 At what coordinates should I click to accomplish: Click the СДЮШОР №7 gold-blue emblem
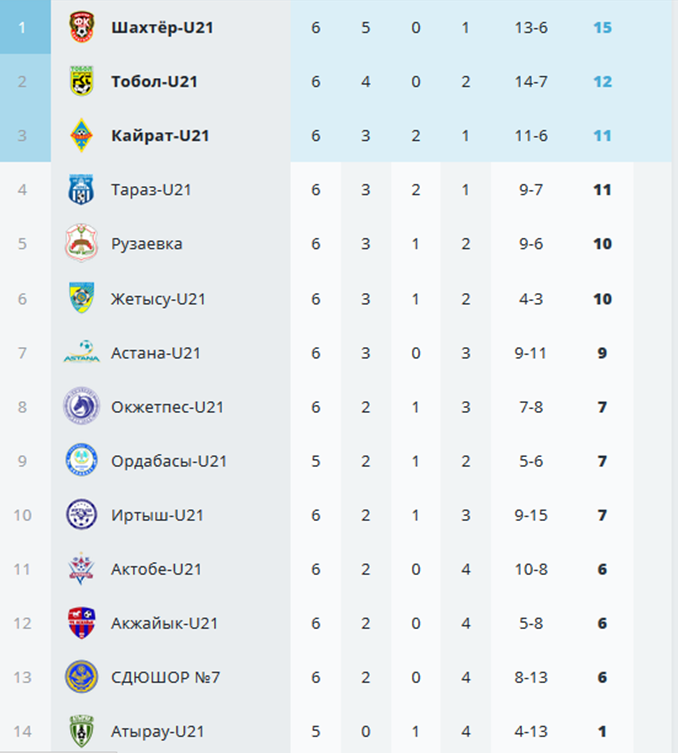coord(81,677)
